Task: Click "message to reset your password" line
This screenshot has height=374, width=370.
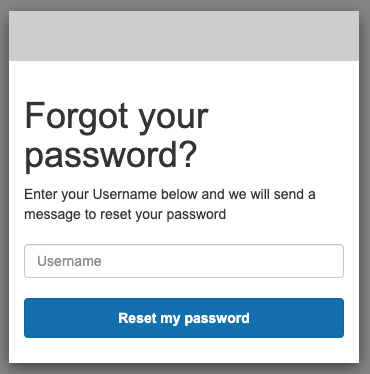Action: point(125,214)
